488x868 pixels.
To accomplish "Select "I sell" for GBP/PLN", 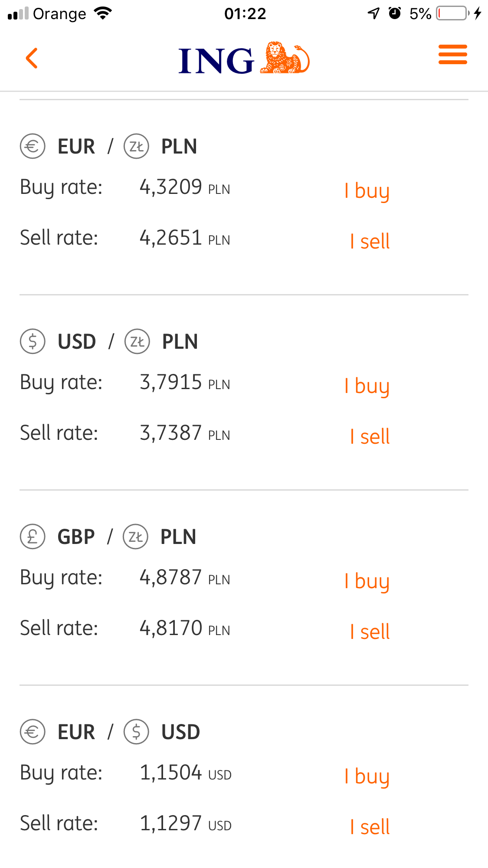I will pyautogui.click(x=370, y=632).
